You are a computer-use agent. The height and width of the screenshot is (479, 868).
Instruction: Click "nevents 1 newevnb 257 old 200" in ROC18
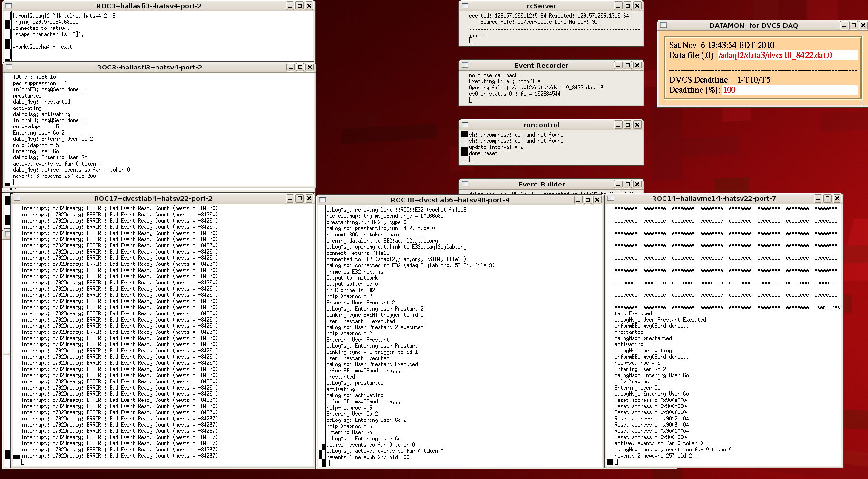368,457
